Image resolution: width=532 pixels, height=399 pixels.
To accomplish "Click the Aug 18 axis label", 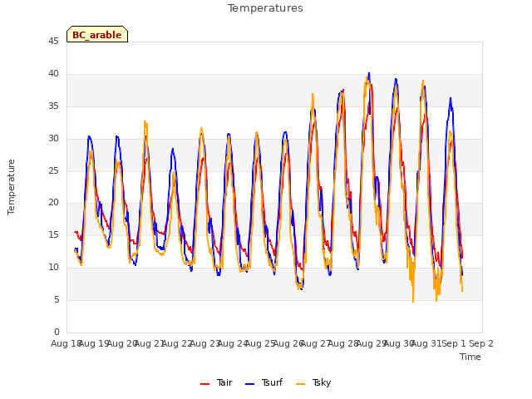I will click(66, 343).
